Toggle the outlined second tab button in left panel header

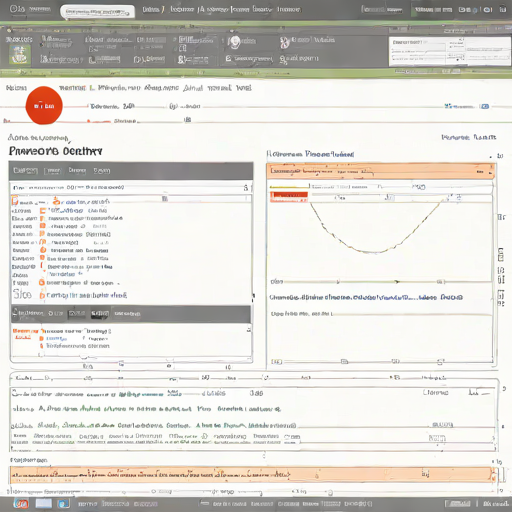[53, 171]
